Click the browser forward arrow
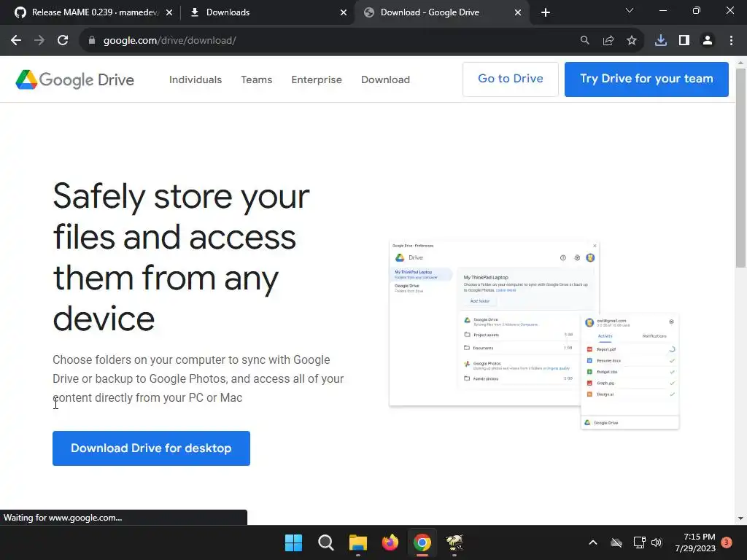Image resolution: width=747 pixels, height=560 pixels. pos(39,41)
